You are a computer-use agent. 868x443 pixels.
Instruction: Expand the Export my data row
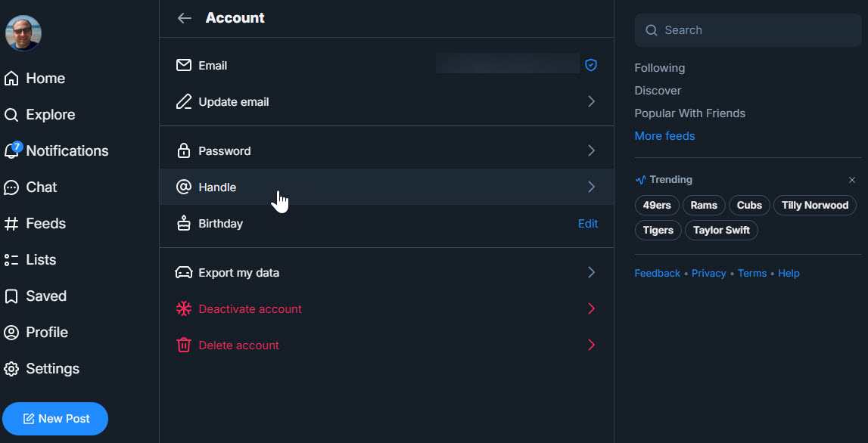click(x=591, y=273)
